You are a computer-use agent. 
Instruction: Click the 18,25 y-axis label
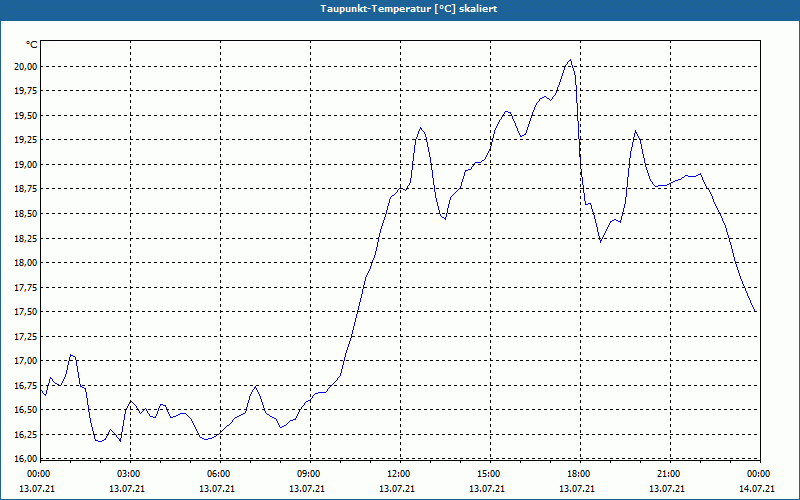point(26,238)
